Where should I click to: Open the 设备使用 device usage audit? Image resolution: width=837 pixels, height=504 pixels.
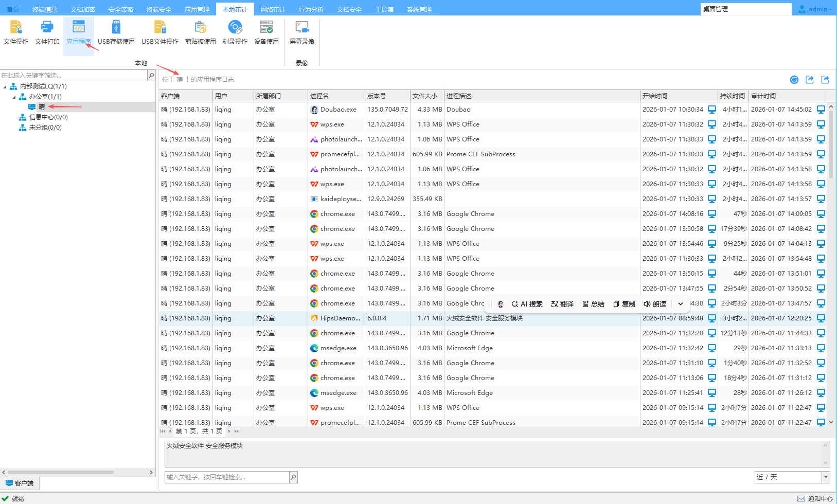tap(266, 32)
